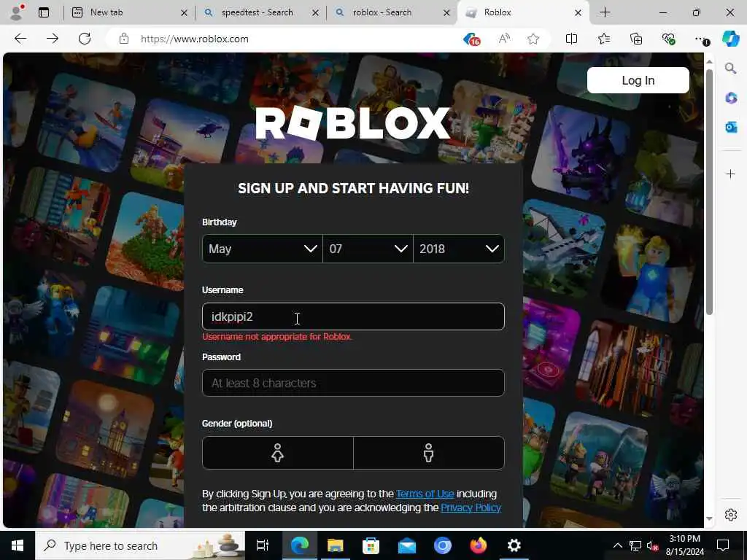747x560 pixels.
Task: Click the taskbar search box
Action: (x=140, y=545)
